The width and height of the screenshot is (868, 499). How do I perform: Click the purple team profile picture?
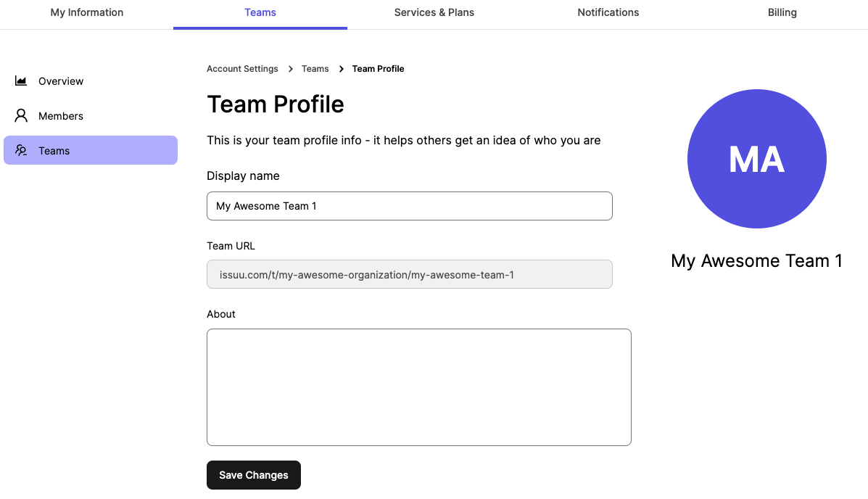756,159
